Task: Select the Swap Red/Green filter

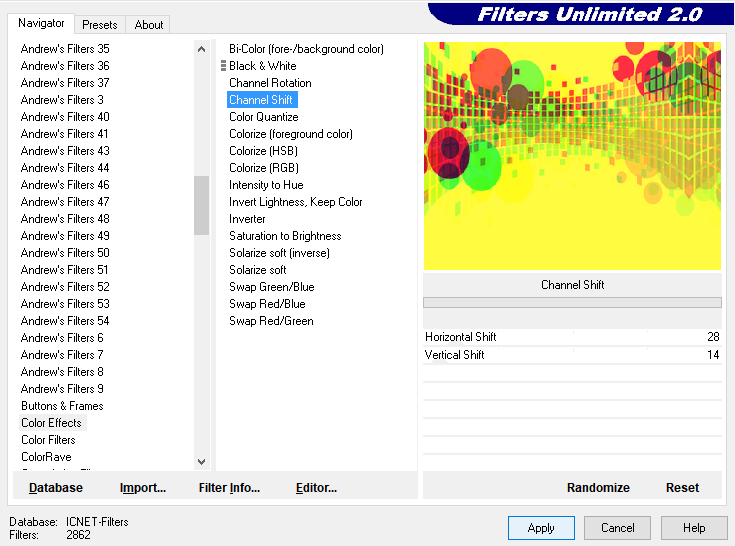Action: [x=271, y=321]
